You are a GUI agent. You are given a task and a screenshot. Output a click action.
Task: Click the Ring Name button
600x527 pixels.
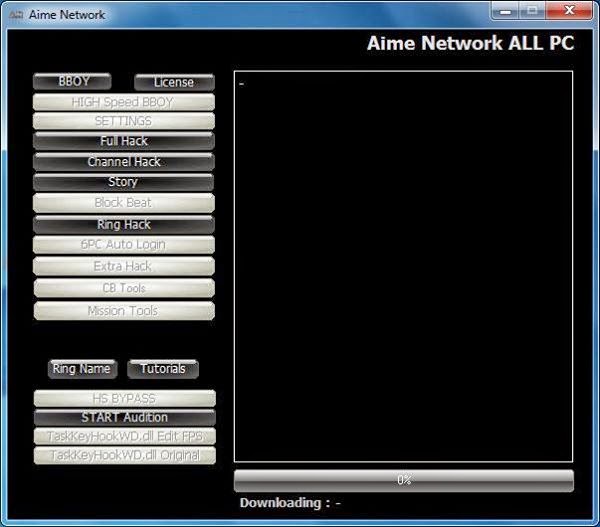(x=82, y=369)
